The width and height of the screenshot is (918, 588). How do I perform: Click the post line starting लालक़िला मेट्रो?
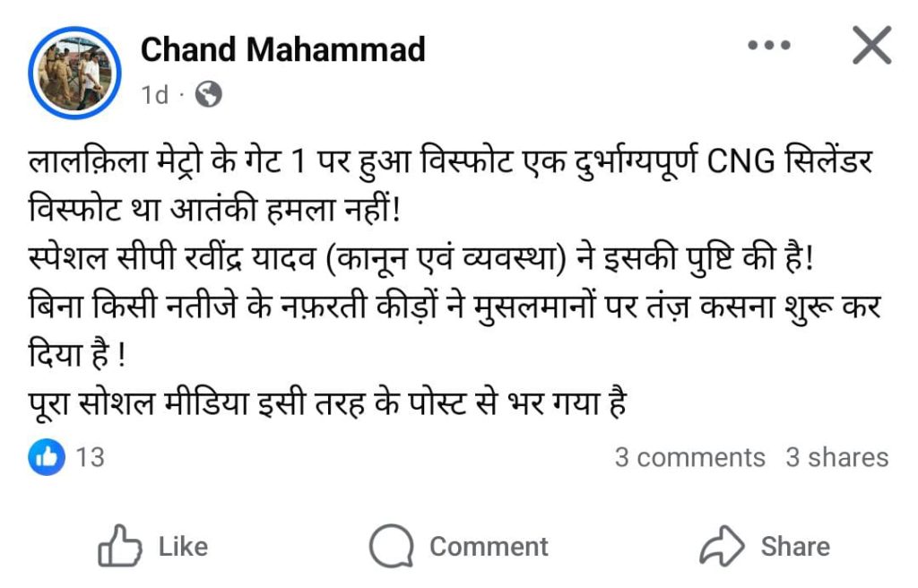pyautogui.click(x=451, y=161)
